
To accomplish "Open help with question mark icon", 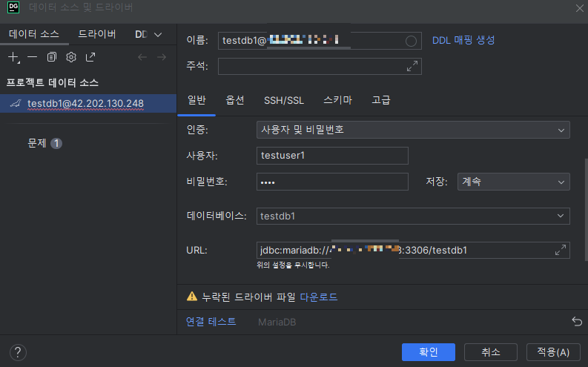I will click(18, 352).
